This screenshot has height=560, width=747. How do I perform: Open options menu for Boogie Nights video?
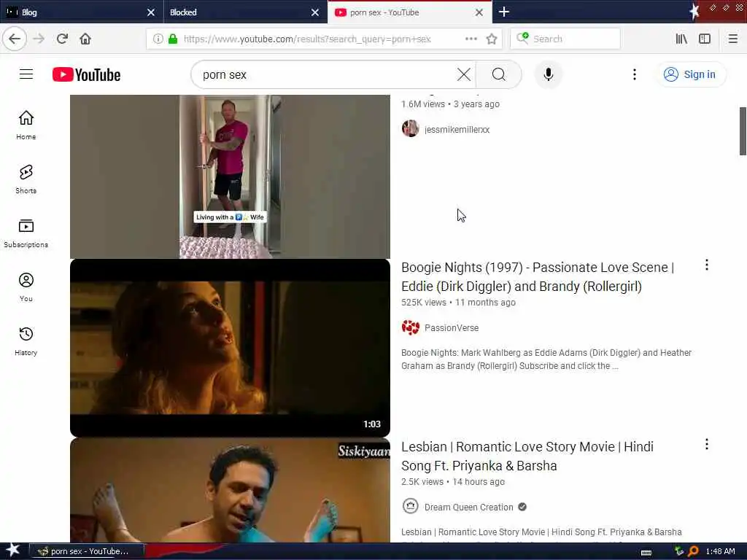[x=706, y=265]
